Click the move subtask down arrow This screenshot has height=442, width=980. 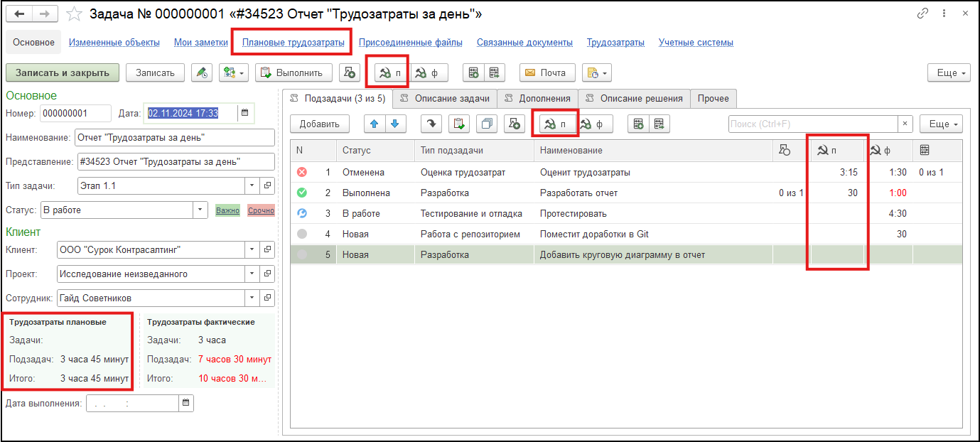pyautogui.click(x=394, y=124)
